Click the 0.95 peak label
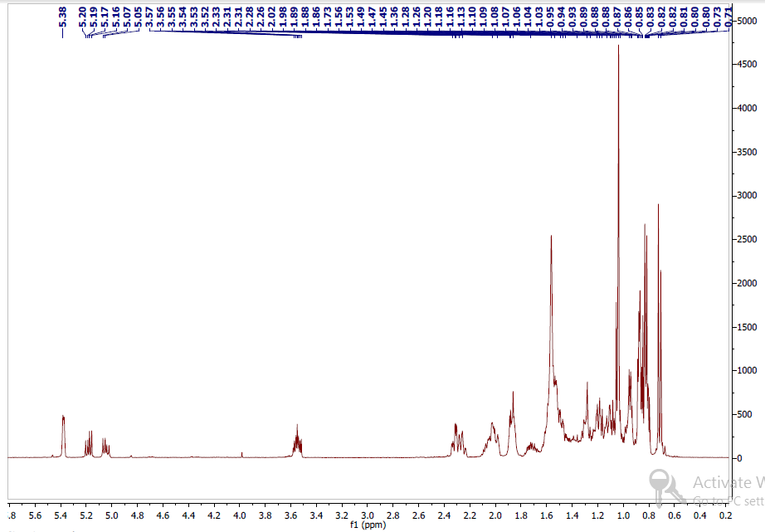This screenshot has width=765, height=532. (550, 17)
